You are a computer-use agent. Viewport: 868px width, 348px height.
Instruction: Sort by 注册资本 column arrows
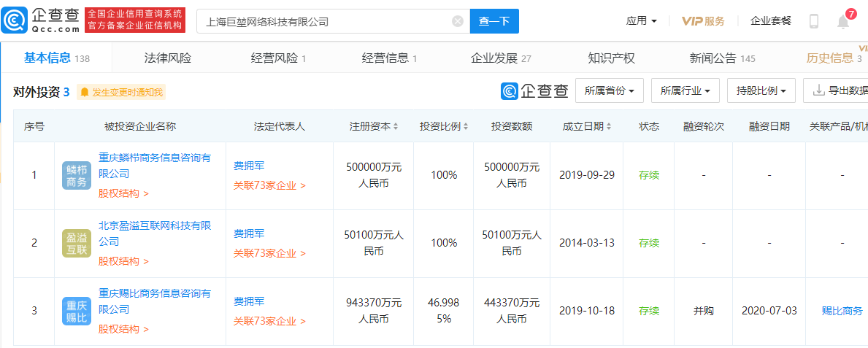pyautogui.click(x=396, y=127)
